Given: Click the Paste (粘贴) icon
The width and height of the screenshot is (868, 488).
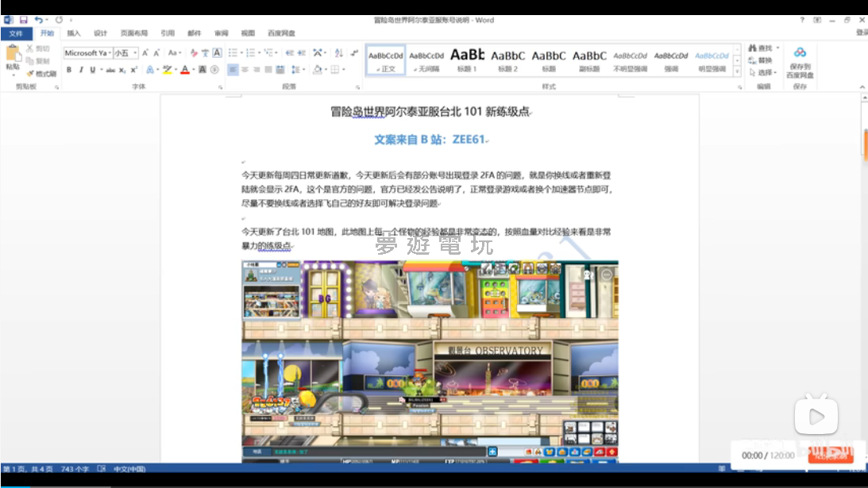Looking at the screenshot, I should coord(13,56).
